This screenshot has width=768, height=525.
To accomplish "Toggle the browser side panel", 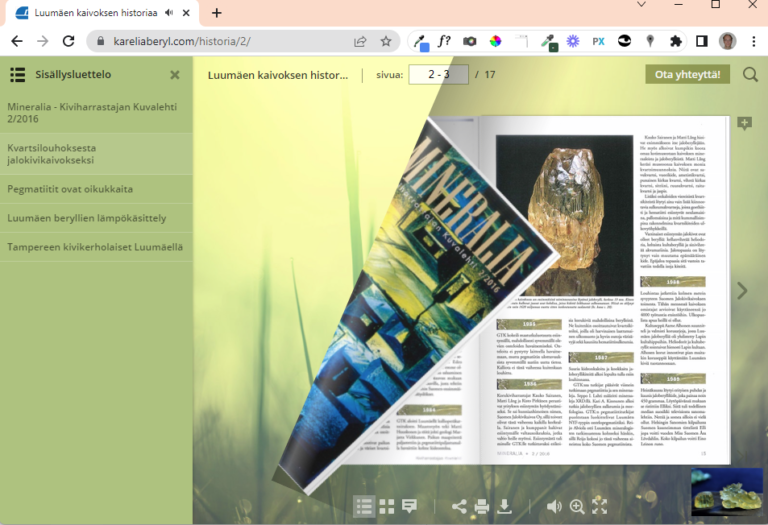I will tap(701, 41).
